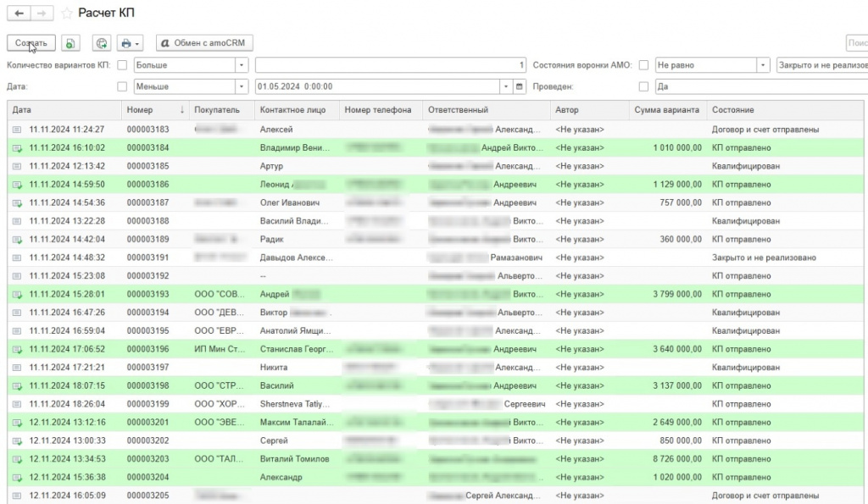The image size is (868, 504).
Task: Enable the Состояния воронки АМО checkbox
Action: point(643,65)
